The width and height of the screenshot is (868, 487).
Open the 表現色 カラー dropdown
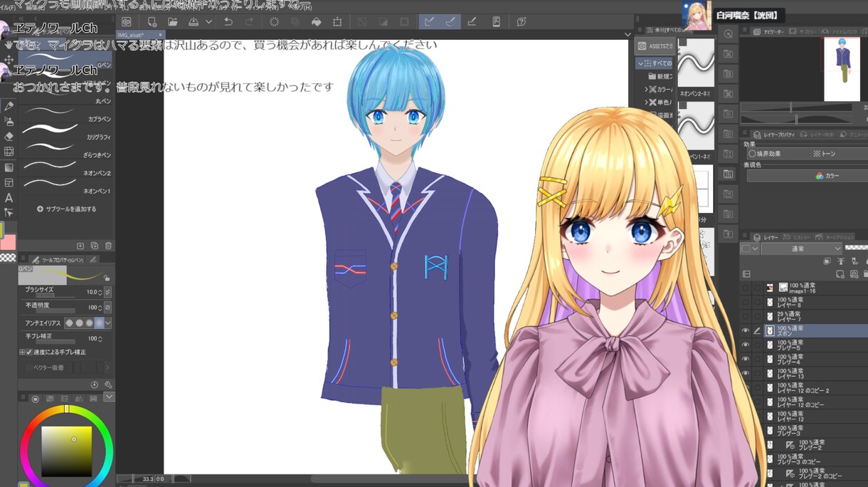[807, 176]
